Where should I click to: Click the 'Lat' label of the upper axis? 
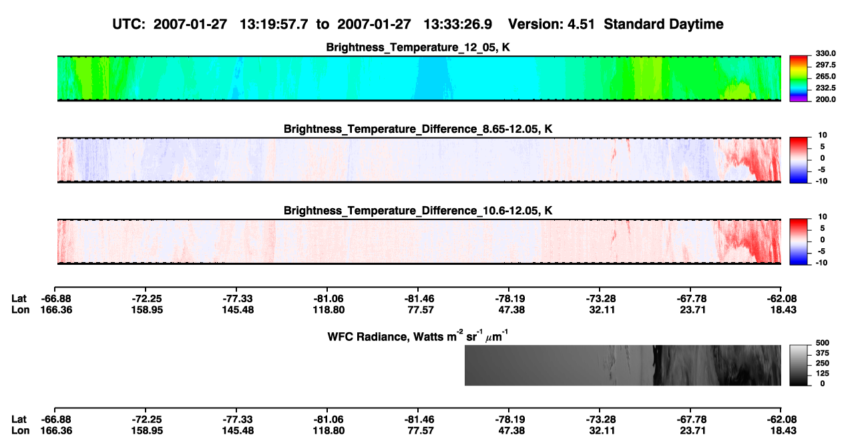click(x=19, y=298)
